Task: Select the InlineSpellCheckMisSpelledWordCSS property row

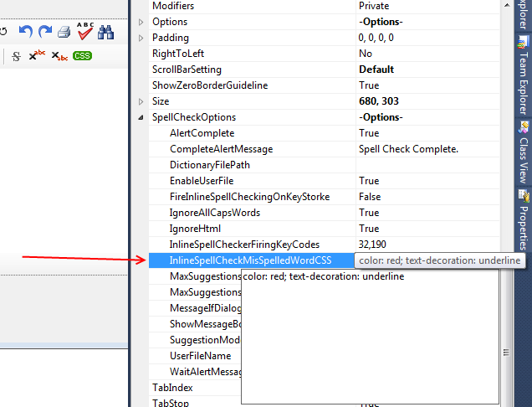Action: (250, 260)
